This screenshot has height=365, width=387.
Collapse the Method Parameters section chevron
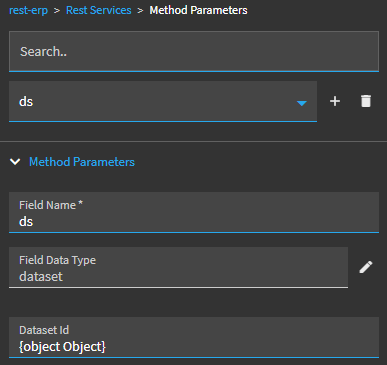(15, 162)
